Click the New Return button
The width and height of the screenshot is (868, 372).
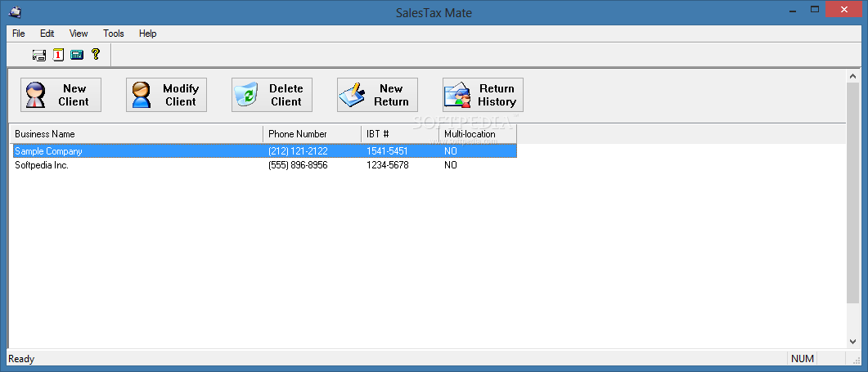pos(377,95)
